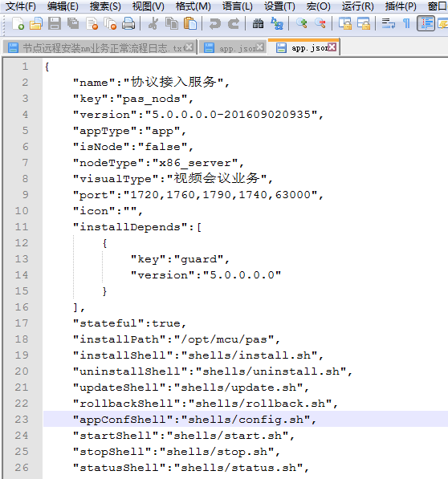Toggle the indent guide button

(426, 23)
